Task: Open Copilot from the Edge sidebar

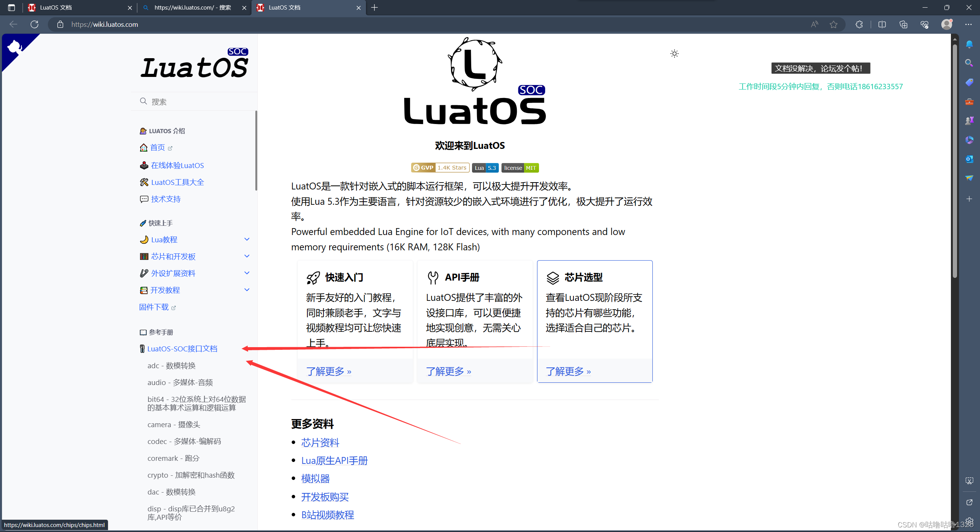Action: click(x=969, y=44)
